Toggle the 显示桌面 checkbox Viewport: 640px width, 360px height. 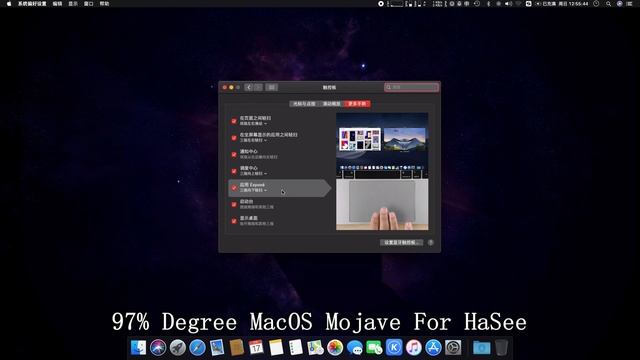234,221
